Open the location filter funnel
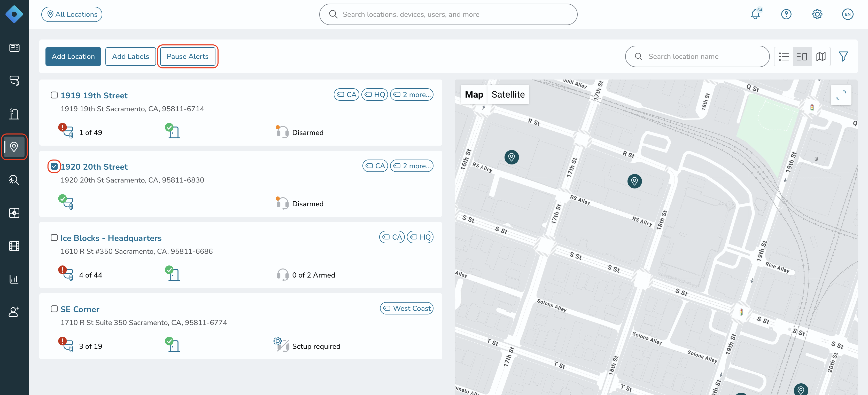This screenshot has height=395, width=868. click(x=843, y=57)
